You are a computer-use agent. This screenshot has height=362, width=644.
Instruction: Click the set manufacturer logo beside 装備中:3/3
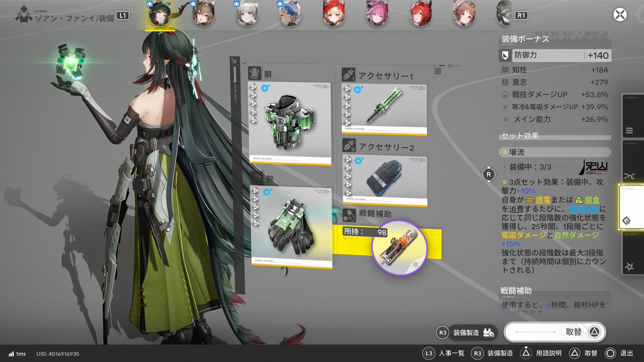(595, 168)
